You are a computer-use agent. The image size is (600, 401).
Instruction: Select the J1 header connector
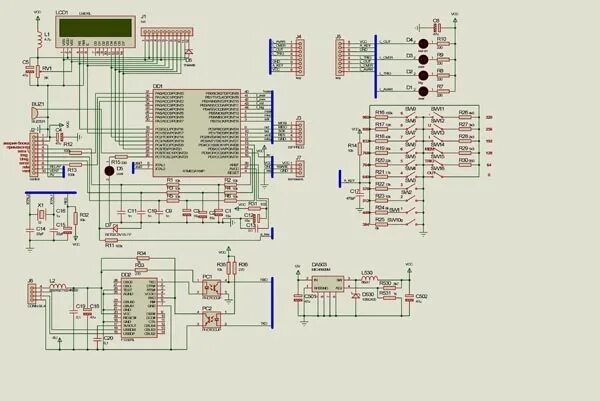(x=166, y=32)
